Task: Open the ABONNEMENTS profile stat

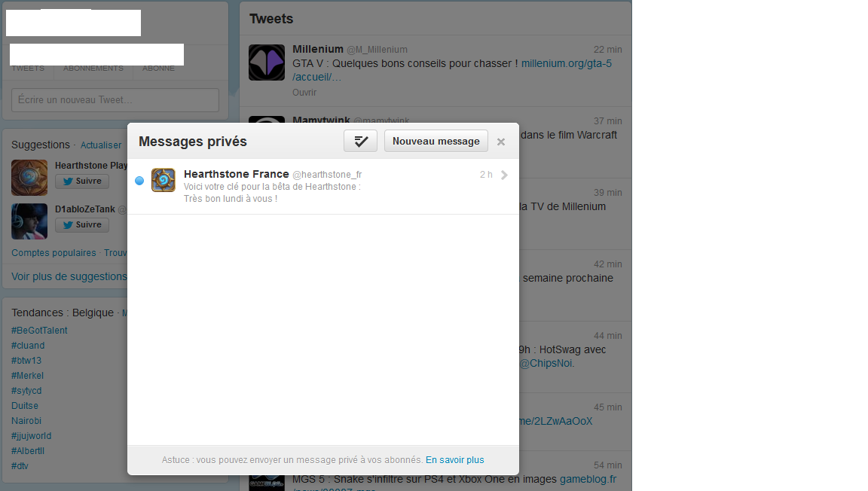Action: coord(93,68)
